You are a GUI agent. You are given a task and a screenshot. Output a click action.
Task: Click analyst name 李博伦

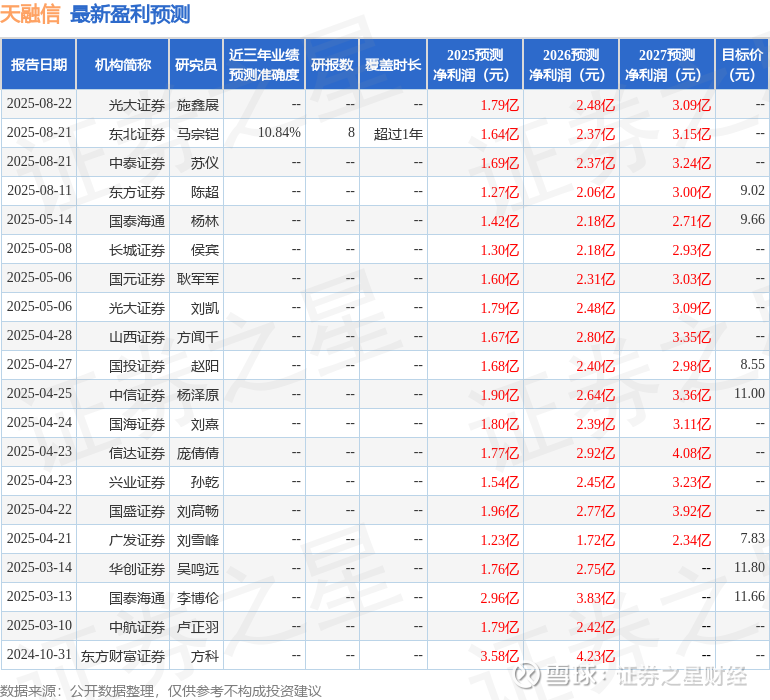tap(197, 597)
